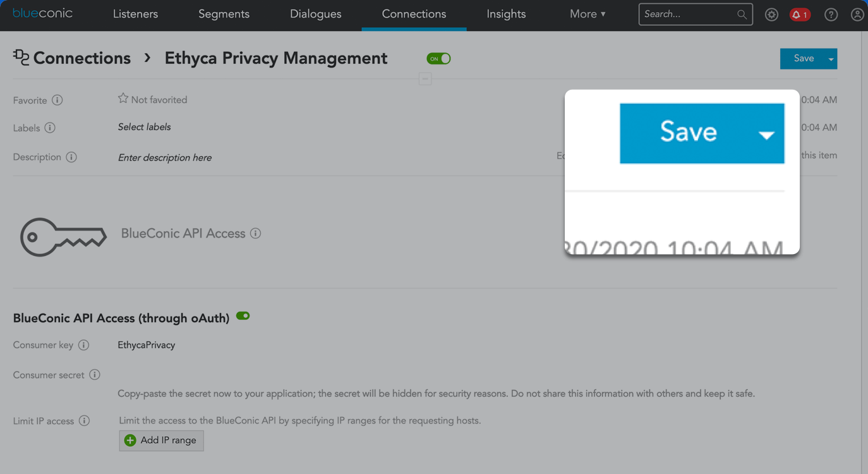Open the settings gear icon

(771, 15)
